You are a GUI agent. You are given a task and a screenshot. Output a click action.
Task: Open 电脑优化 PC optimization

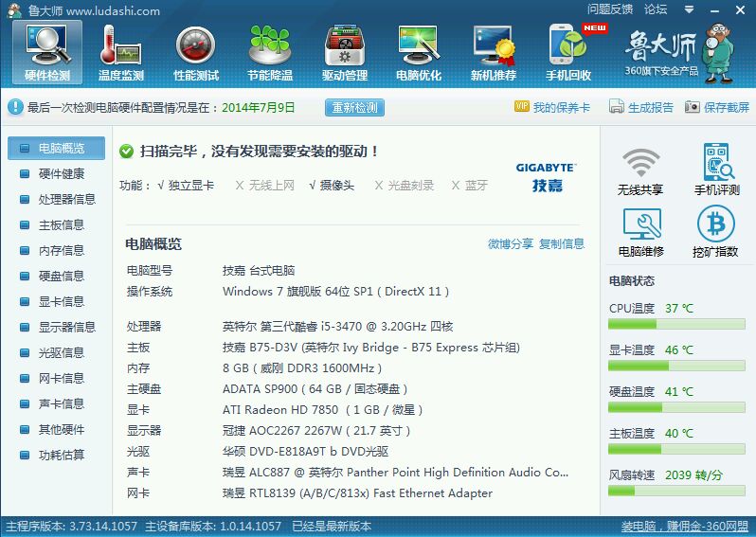[x=419, y=52]
